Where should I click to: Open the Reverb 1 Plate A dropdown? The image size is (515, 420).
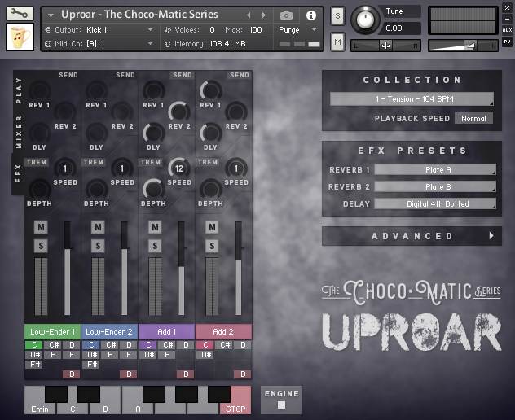tap(435, 169)
